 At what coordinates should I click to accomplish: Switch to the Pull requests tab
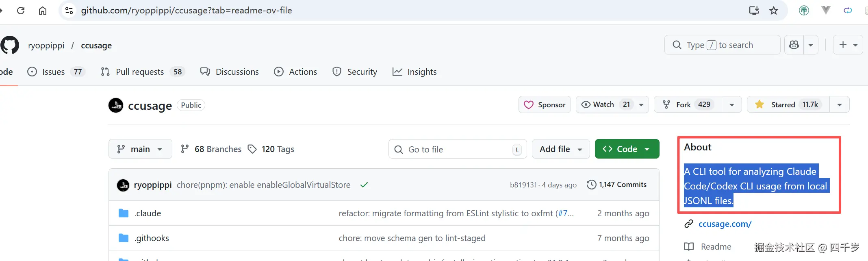pyautogui.click(x=140, y=72)
